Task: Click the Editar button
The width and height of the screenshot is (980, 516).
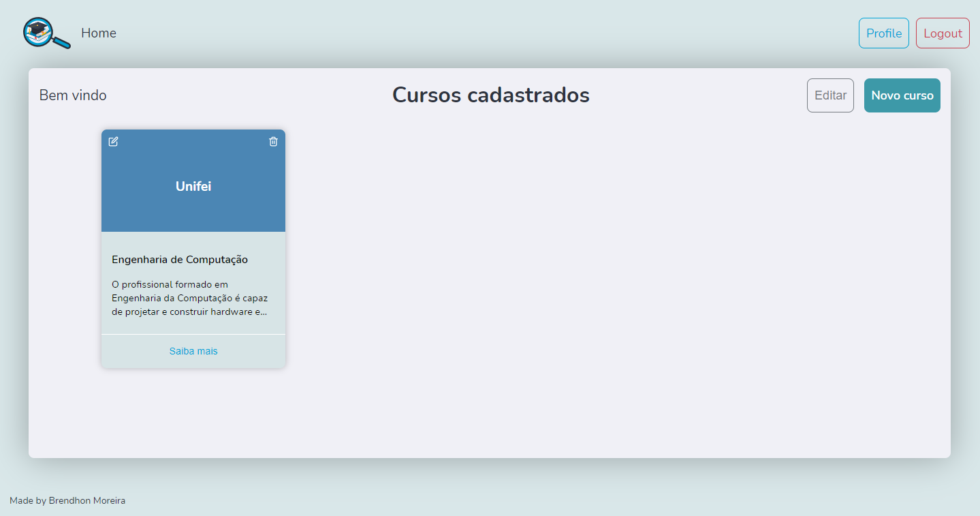Action: tap(830, 95)
